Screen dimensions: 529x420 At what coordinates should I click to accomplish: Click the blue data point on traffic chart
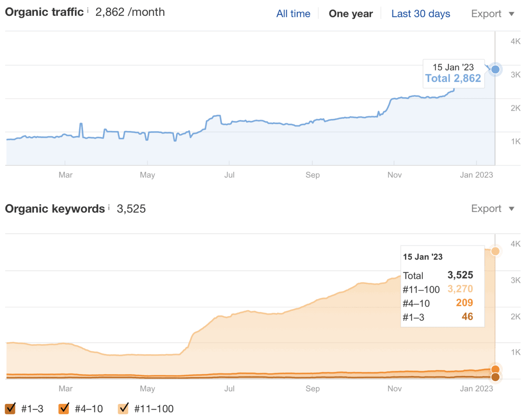(x=495, y=70)
